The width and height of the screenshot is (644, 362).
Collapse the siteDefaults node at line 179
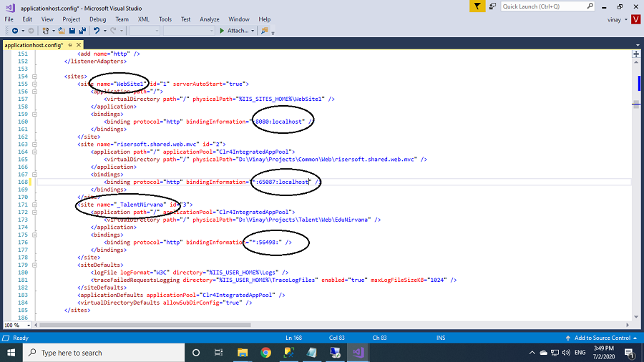coord(34,265)
